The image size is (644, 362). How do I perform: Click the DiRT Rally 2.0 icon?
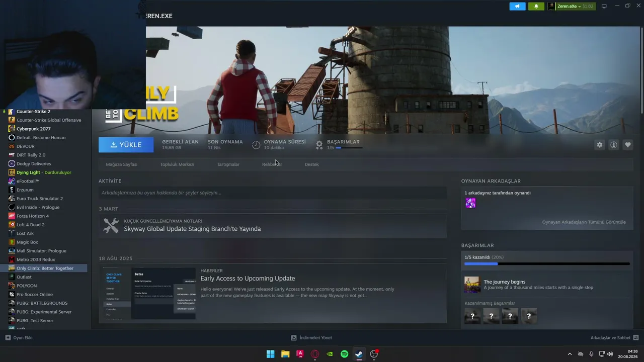pyautogui.click(x=12, y=155)
